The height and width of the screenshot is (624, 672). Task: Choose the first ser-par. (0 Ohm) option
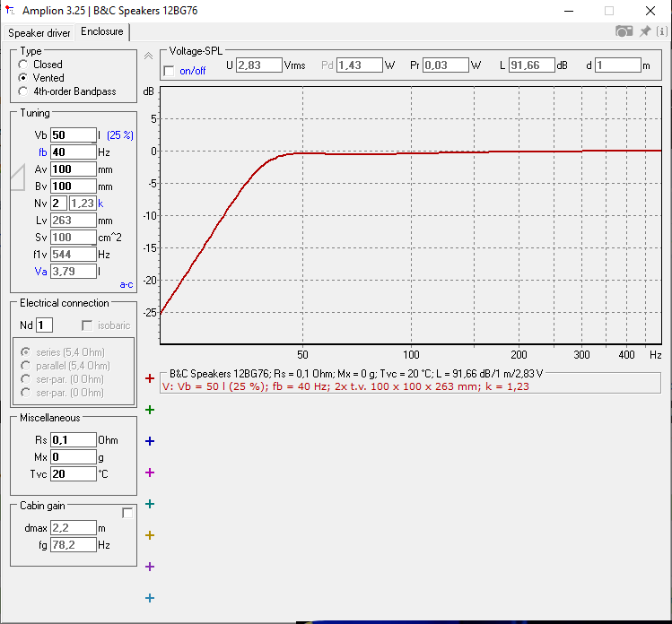point(63,379)
